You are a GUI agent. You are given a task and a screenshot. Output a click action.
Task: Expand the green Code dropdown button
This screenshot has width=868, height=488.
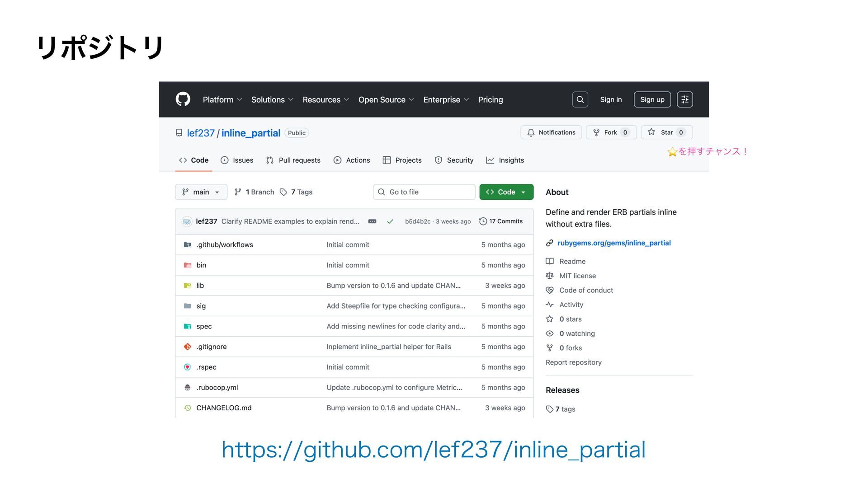pos(506,192)
